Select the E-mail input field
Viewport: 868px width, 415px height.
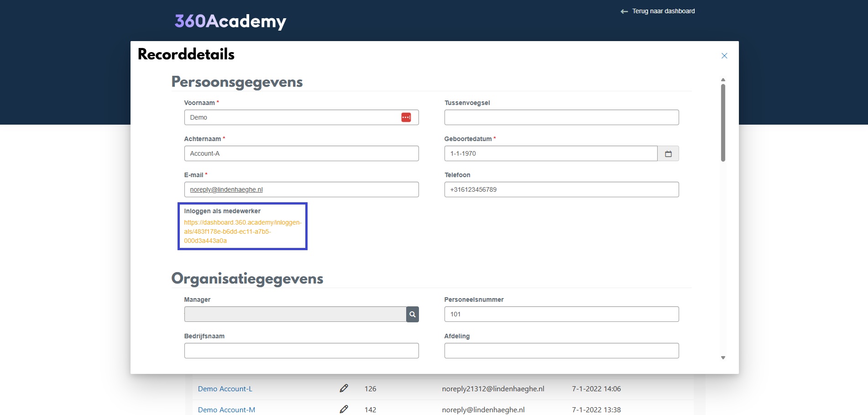pos(301,189)
